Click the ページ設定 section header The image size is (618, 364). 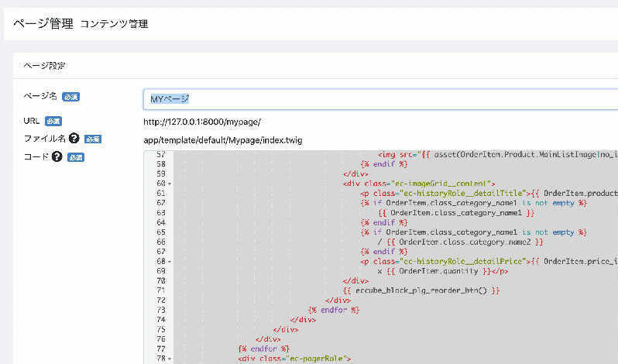45,66
